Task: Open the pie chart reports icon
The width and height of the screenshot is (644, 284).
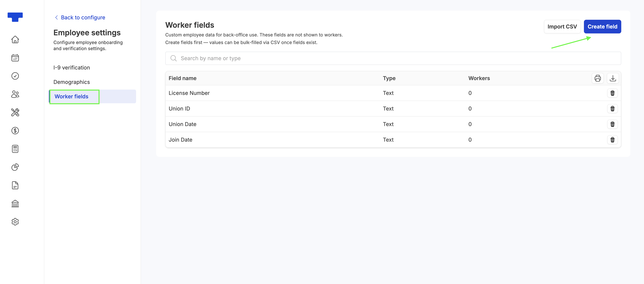Action: [x=15, y=167]
